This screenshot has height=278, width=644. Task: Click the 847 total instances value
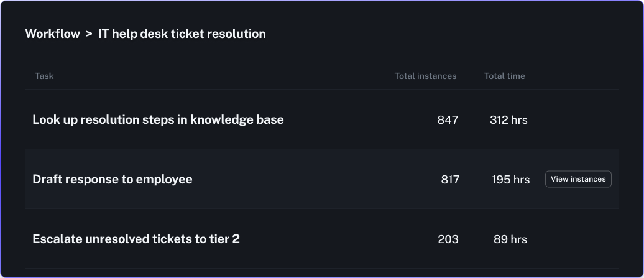[448, 120]
